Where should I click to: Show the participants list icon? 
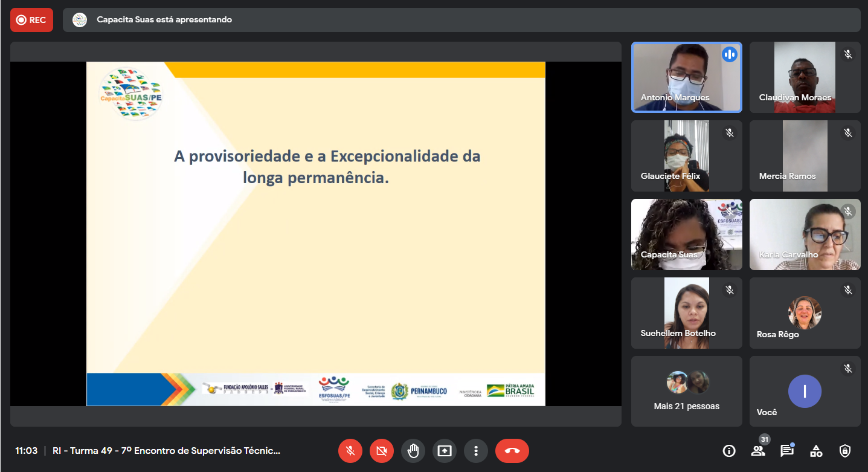tap(757, 451)
